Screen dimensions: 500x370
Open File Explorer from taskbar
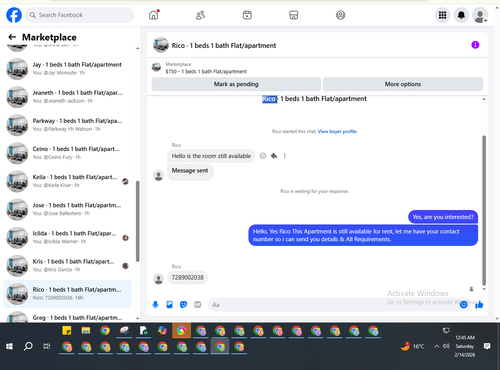86,330
